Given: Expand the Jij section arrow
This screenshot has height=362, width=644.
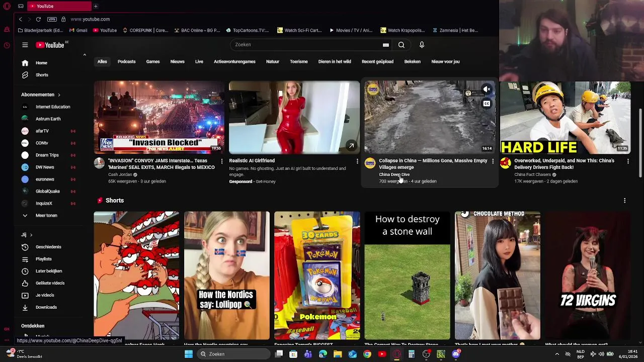Looking at the screenshot, I should (x=31, y=235).
